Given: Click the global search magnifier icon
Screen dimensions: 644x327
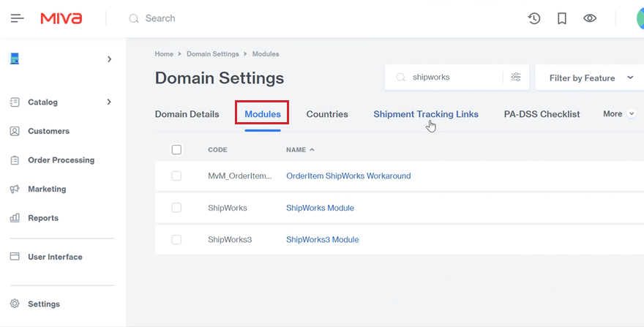Looking at the screenshot, I should (x=133, y=18).
